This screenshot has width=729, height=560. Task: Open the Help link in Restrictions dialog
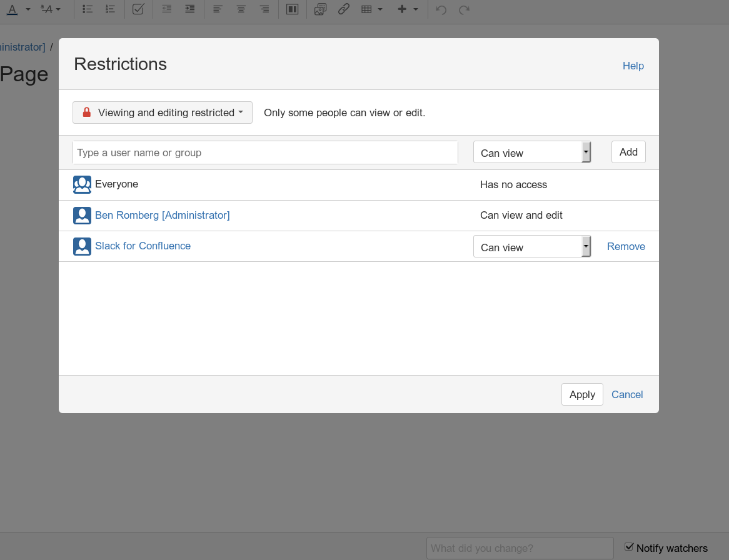point(633,66)
